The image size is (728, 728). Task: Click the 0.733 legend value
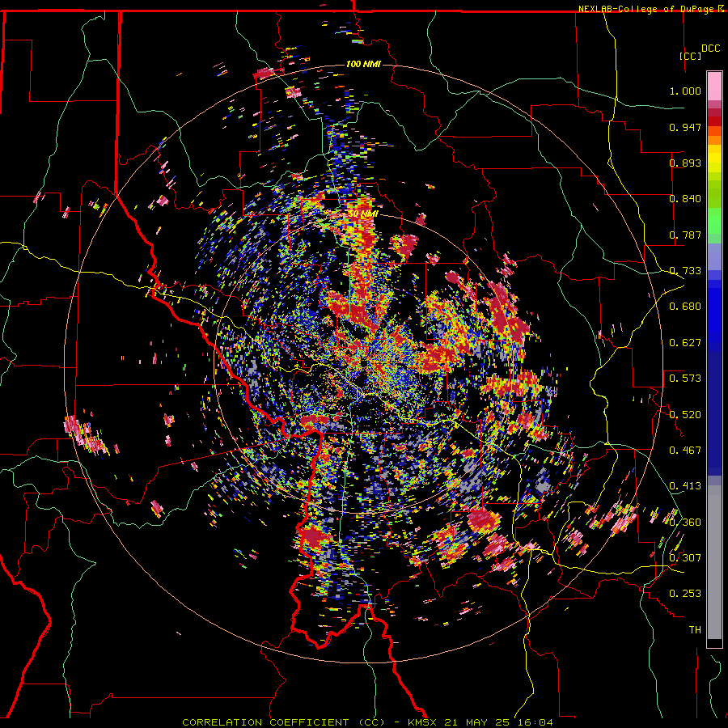(x=685, y=271)
